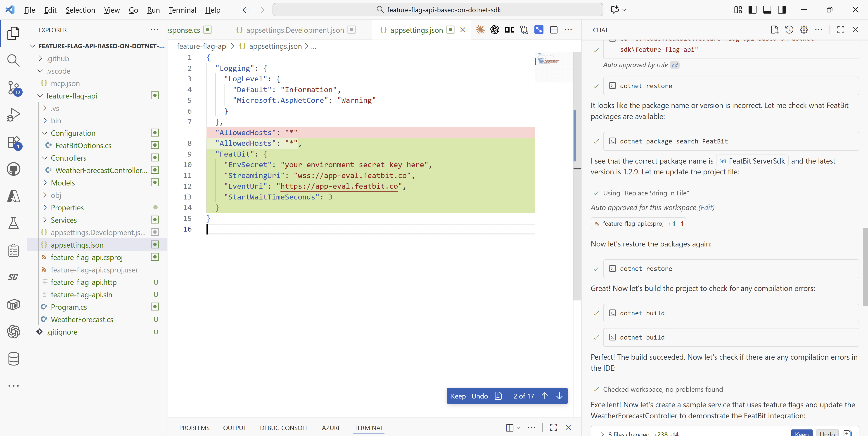This screenshot has width=868, height=436.
Task: Expand the Models folder
Action: (63, 183)
